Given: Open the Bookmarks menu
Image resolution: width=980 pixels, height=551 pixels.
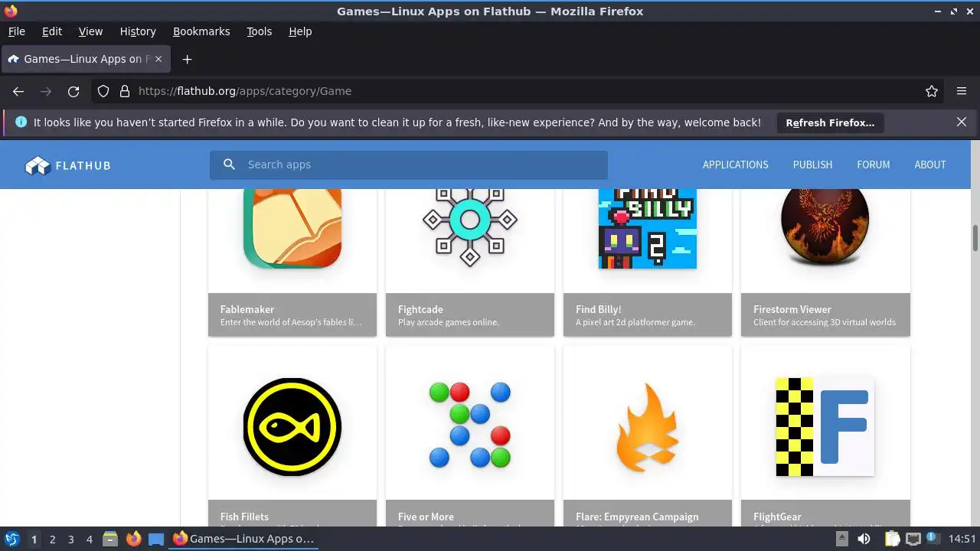Looking at the screenshot, I should click(x=201, y=31).
